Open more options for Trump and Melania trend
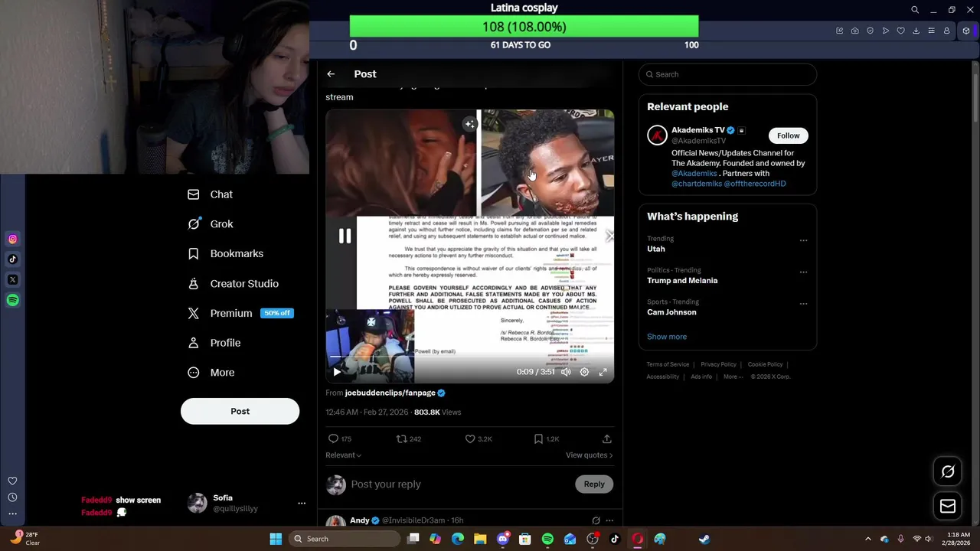Screen dimensions: 980x551 [803, 272]
